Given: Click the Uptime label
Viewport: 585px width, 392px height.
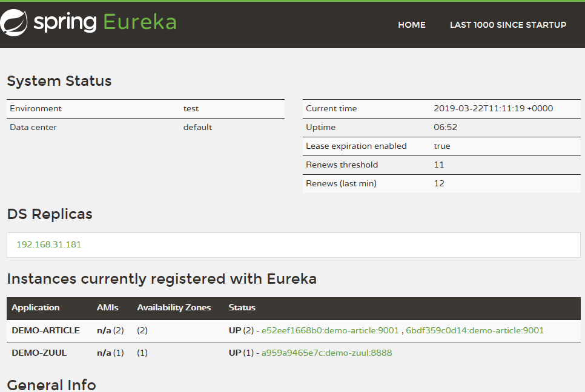Looking at the screenshot, I should 321,128.
